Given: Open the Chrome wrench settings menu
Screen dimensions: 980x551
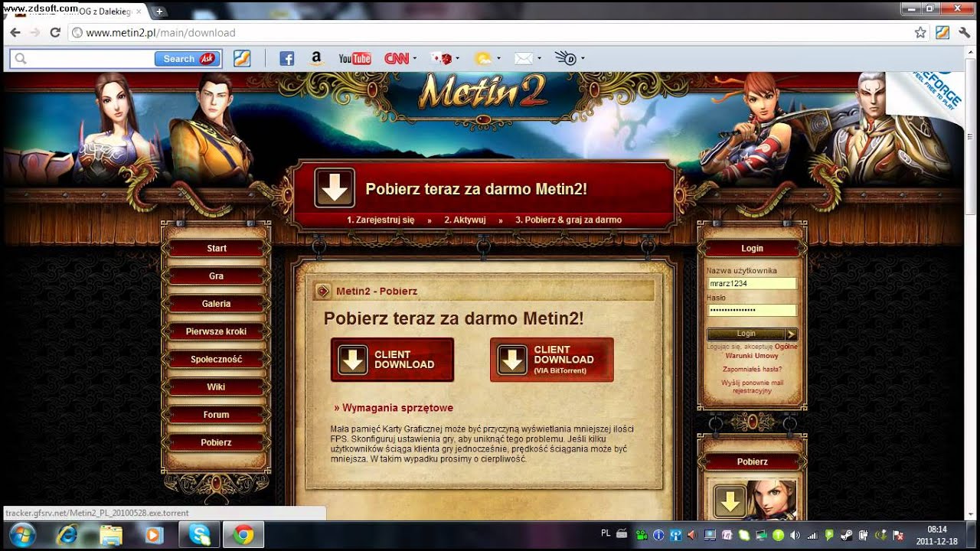Looking at the screenshot, I should coord(964,33).
